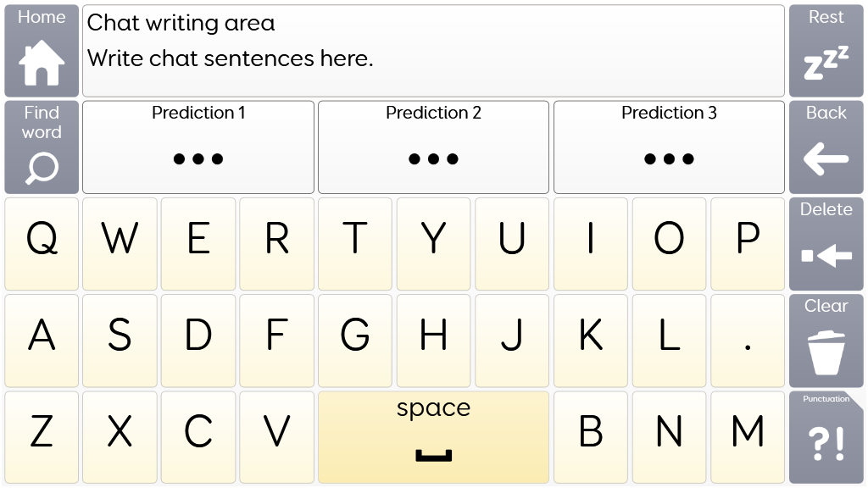This screenshot has width=868, height=488.
Task: Choose the Prediction 2 word cell
Action: tap(433, 147)
